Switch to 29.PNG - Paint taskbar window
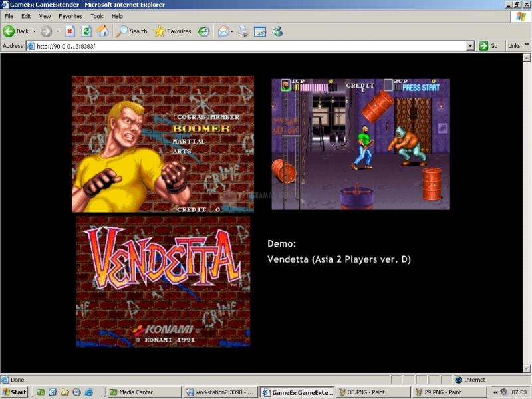This screenshot has width=532, height=399. [x=450, y=392]
